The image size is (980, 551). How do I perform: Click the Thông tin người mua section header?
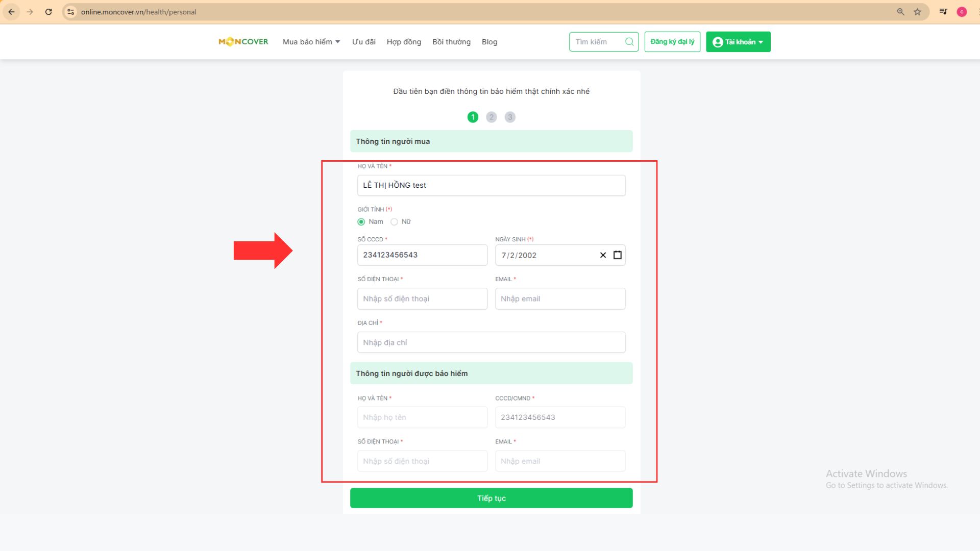pos(491,141)
